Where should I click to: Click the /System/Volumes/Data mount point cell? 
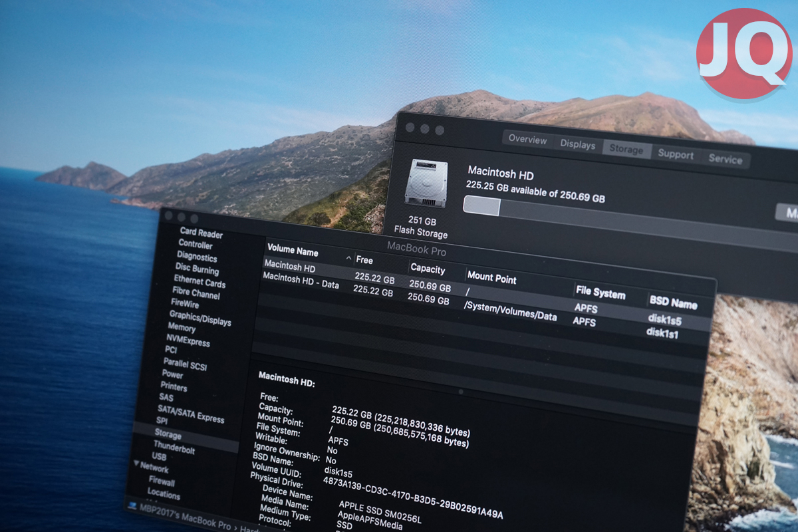click(x=510, y=312)
